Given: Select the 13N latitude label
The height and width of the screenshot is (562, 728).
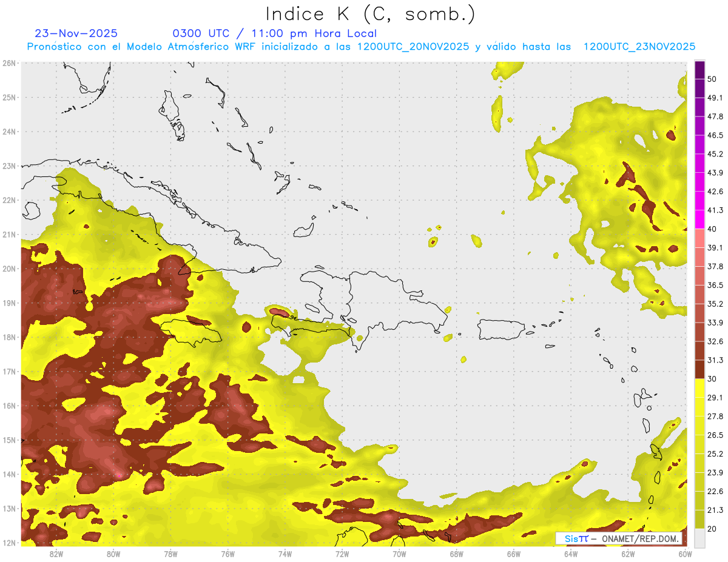Looking at the screenshot, I should pyautogui.click(x=10, y=508).
